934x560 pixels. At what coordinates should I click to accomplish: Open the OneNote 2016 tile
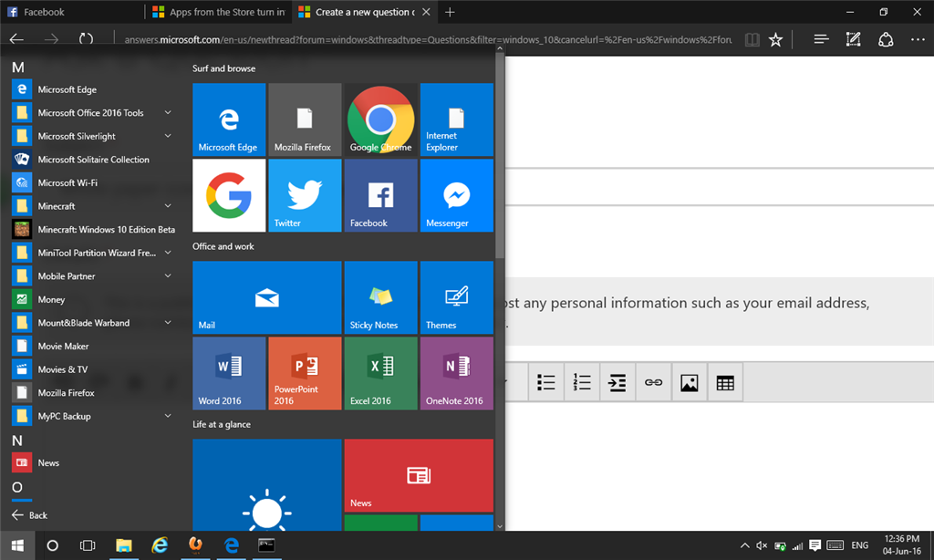(x=456, y=373)
